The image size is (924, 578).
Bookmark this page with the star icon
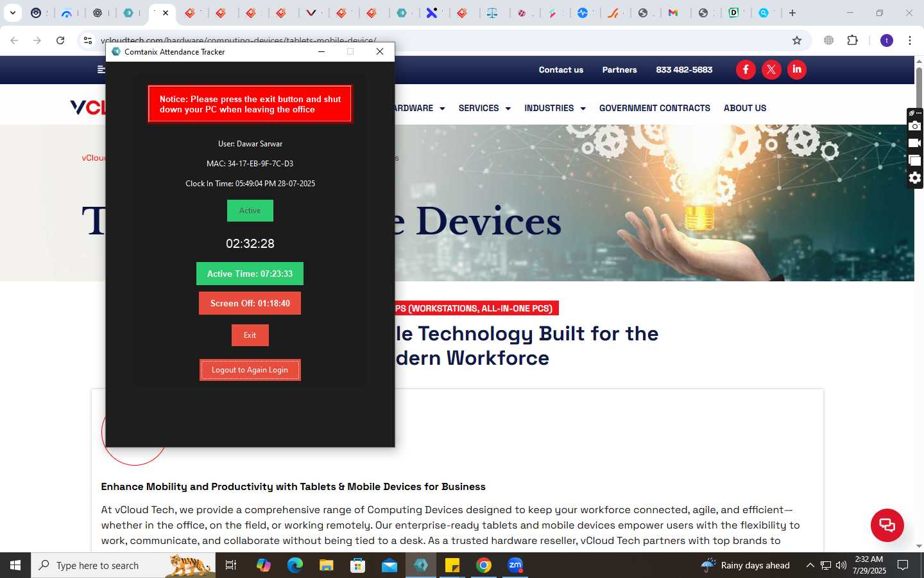[797, 40]
